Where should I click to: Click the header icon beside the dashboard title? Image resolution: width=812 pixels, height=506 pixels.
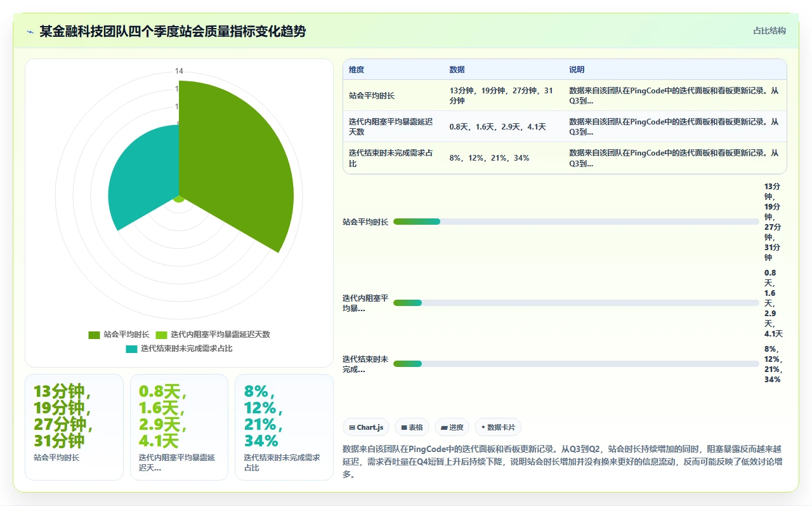point(30,32)
